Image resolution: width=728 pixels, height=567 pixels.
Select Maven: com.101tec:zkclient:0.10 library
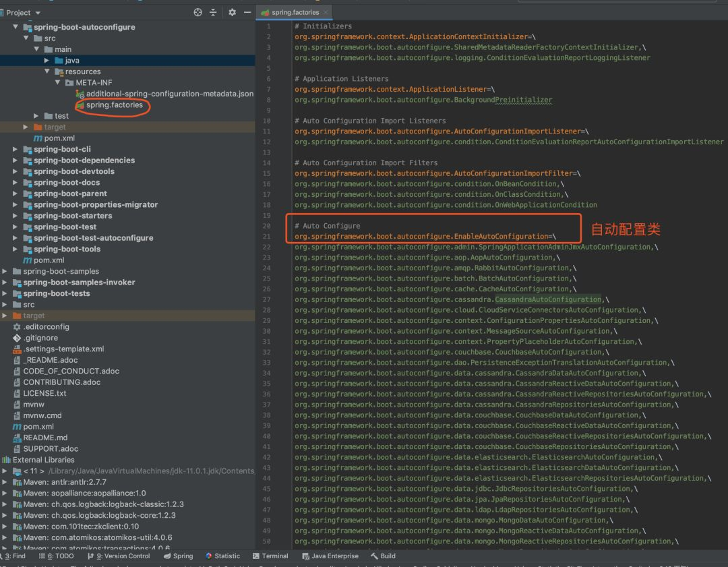(81, 527)
